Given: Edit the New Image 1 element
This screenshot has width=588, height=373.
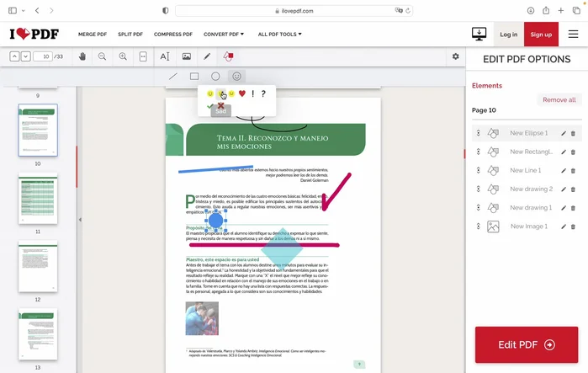Looking at the screenshot, I should 564,226.
